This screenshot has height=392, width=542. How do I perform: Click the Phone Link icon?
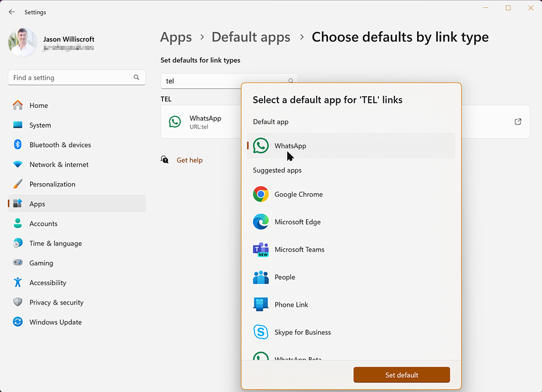pyautogui.click(x=260, y=304)
